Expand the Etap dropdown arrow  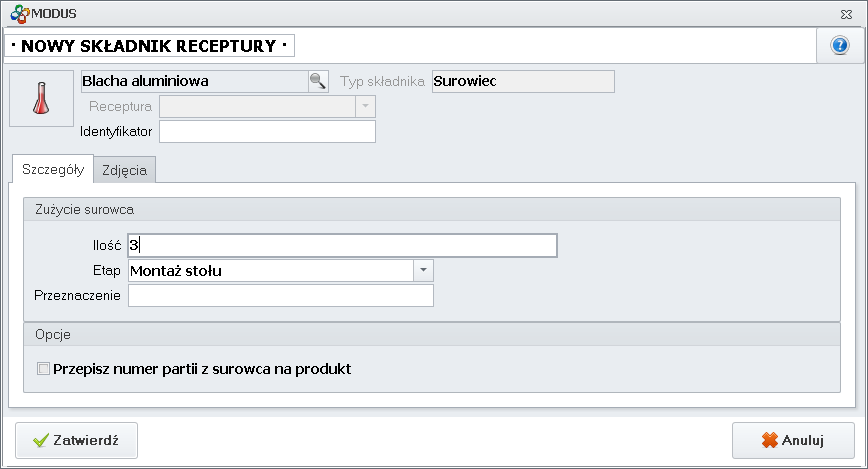pos(424,270)
